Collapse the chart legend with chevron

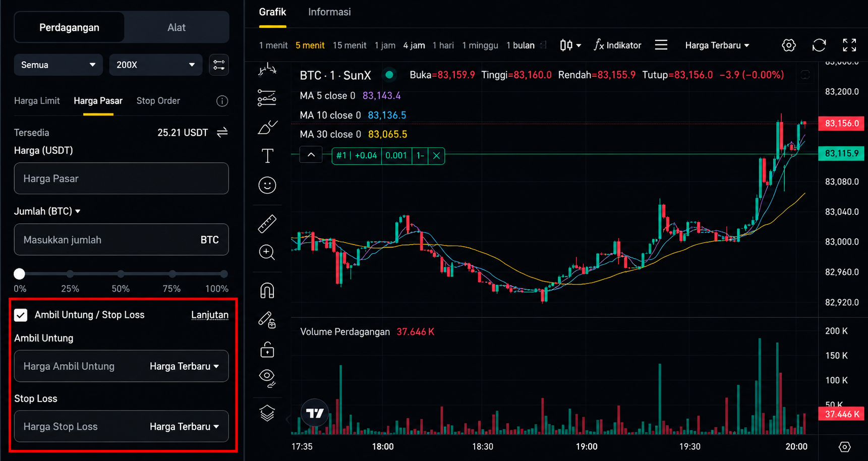(x=311, y=155)
